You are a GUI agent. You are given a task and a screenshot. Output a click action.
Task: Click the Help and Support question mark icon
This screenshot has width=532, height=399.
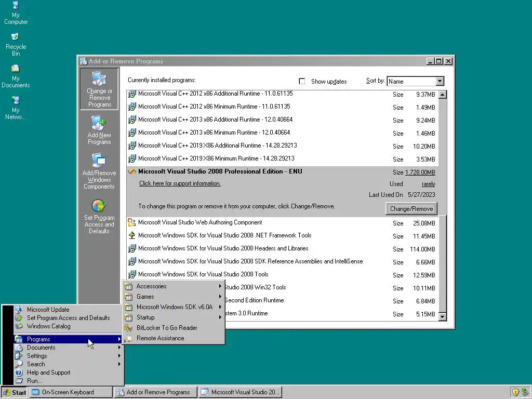(19, 373)
